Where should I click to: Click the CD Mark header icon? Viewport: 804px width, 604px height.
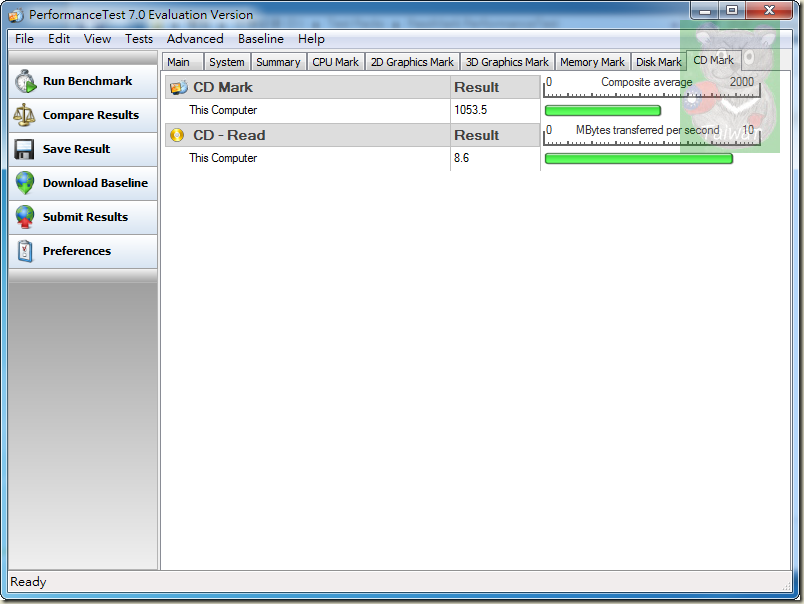tap(178, 88)
